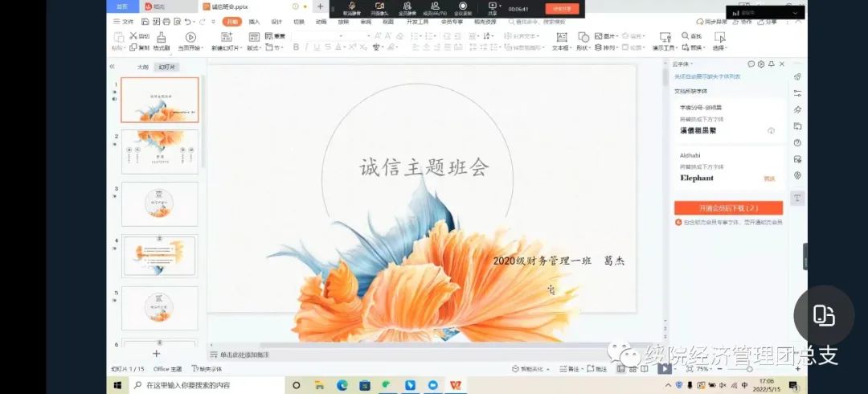
Task: Start slideshow with 当页开始 play icon
Action: pyautogui.click(x=190, y=37)
